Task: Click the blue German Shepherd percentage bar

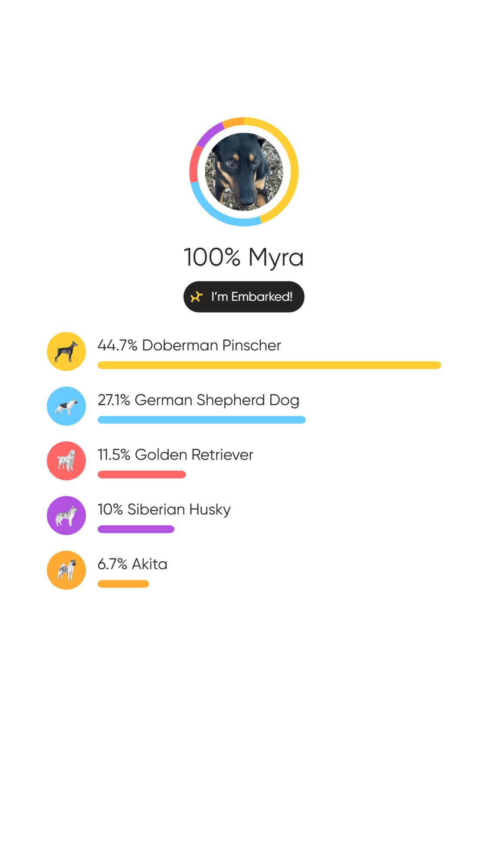Action: 201,420
